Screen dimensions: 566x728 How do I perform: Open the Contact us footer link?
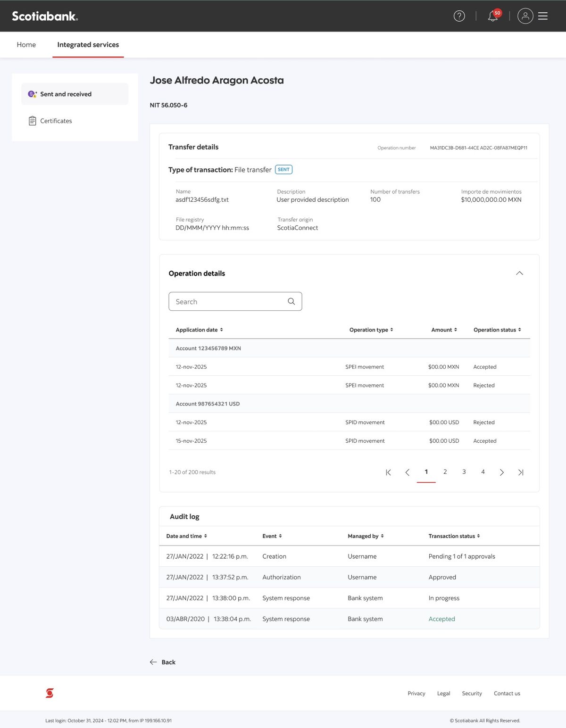click(507, 693)
